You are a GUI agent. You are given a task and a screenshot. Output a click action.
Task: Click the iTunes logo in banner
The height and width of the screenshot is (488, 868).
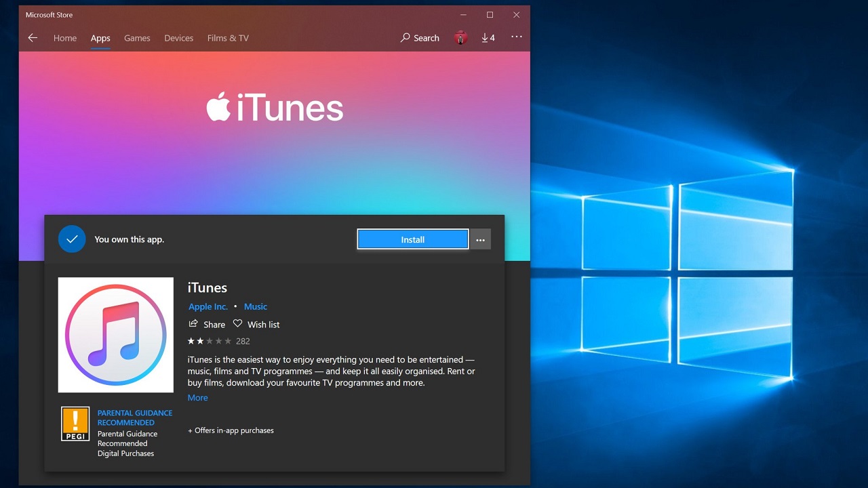click(x=275, y=108)
